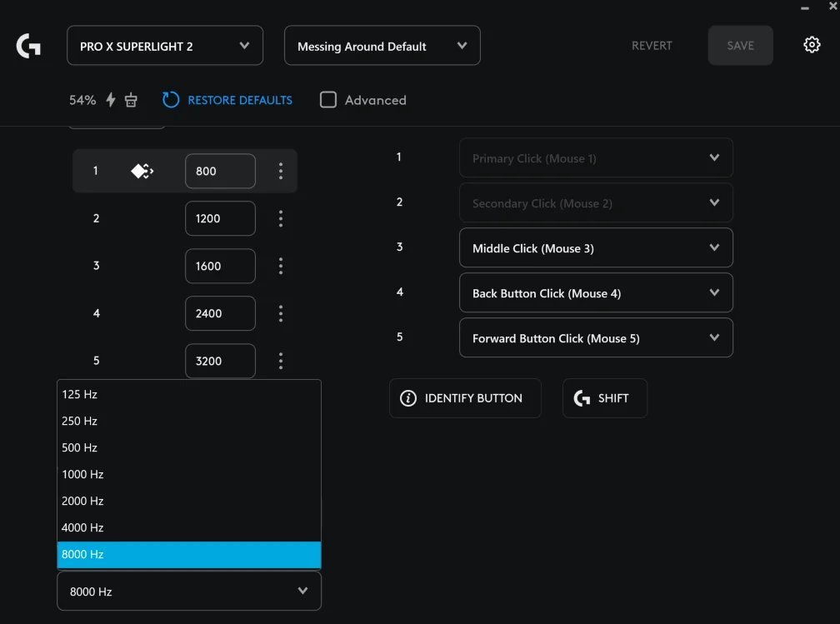Click the battery status icon beside 54%
Screen dimensions: 840x624
coord(131,99)
